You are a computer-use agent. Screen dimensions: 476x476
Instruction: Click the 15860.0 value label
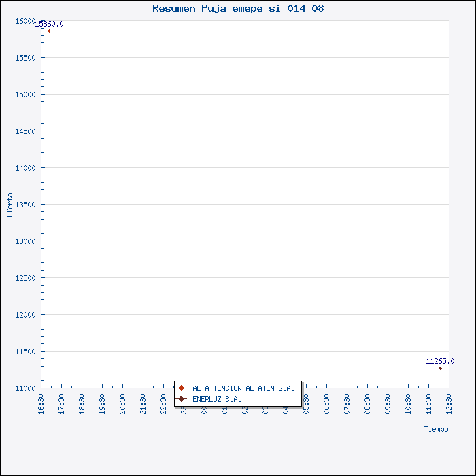pos(50,24)
